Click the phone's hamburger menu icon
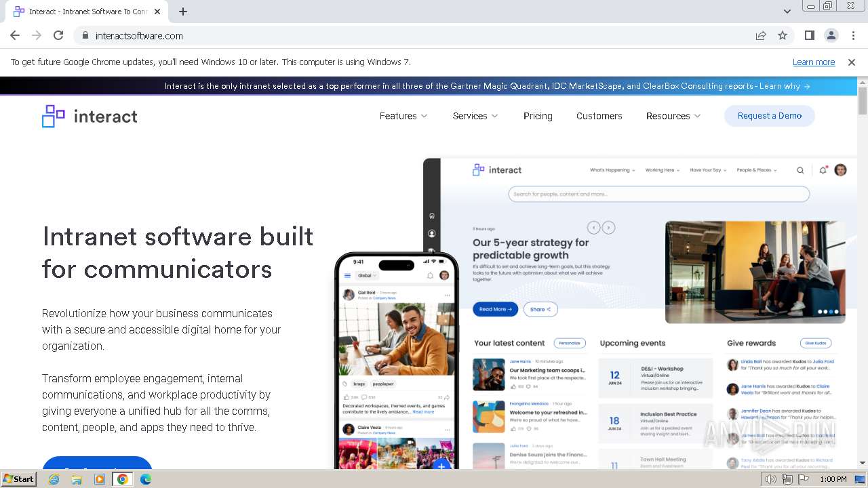This screenshot has width=868, height=488. (x=348, y=275)
